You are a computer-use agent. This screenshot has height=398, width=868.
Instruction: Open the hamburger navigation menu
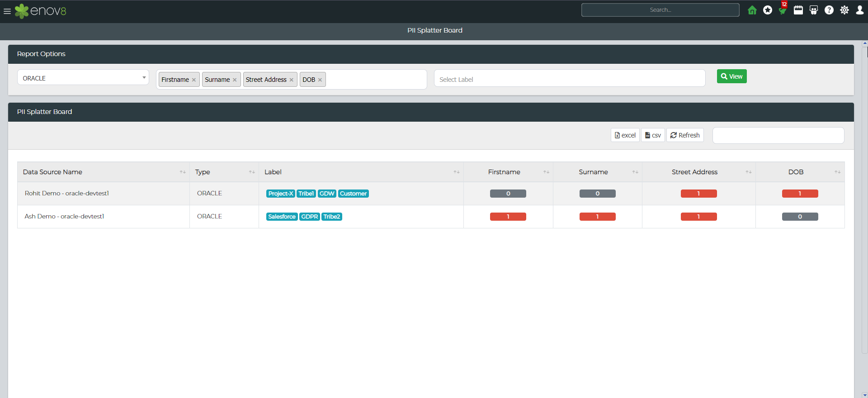coord(7,11)
